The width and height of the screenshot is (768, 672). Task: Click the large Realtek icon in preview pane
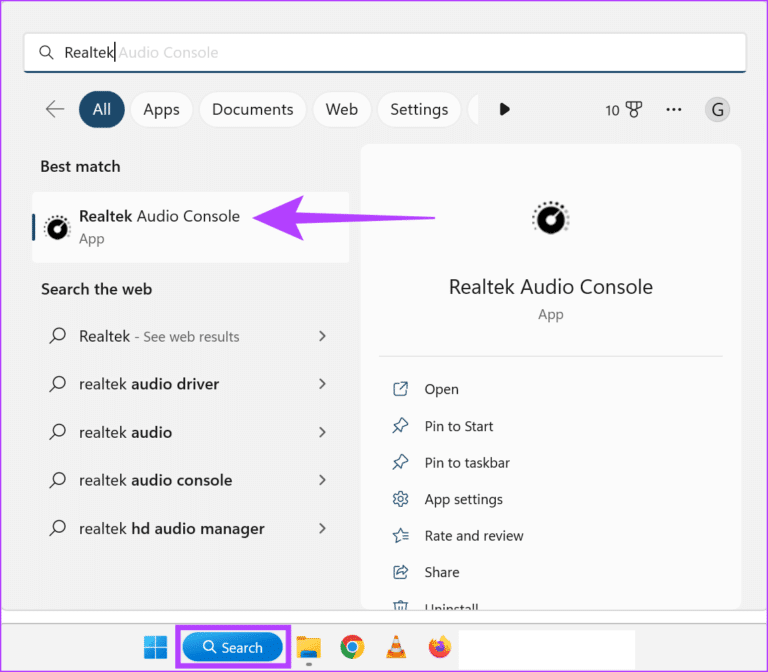[551, 218]
